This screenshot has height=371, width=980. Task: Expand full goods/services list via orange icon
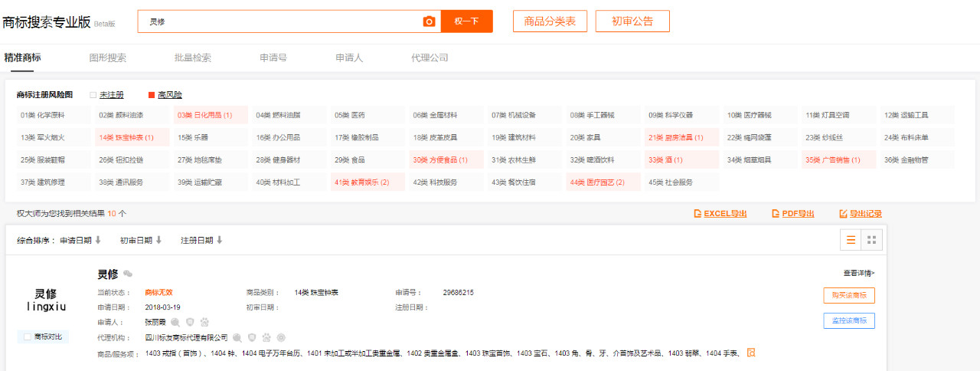[751, 353]
